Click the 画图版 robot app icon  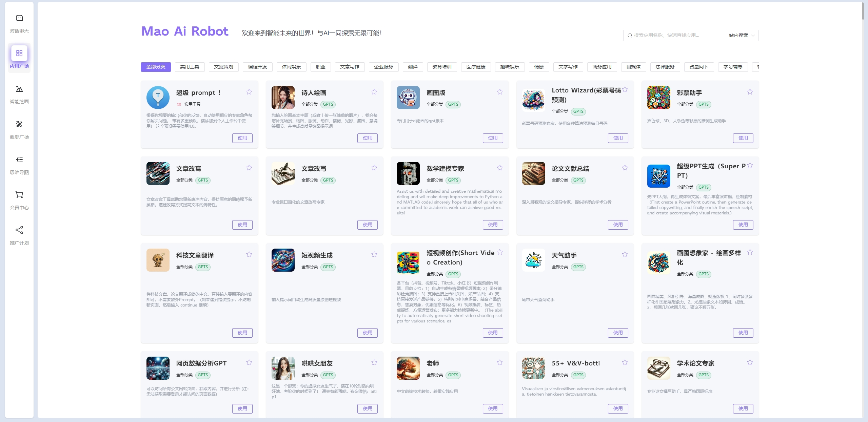(x=408, y=98)
